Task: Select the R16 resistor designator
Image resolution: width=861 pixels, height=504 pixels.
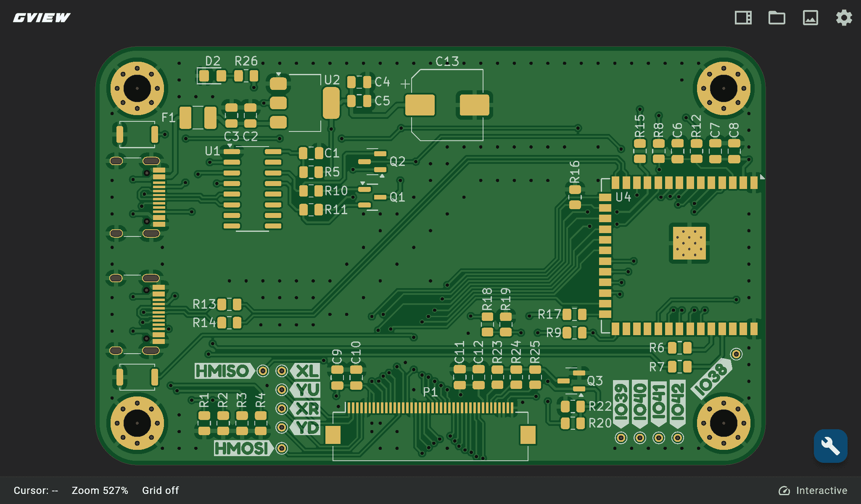Action: [x=575, y=172]
